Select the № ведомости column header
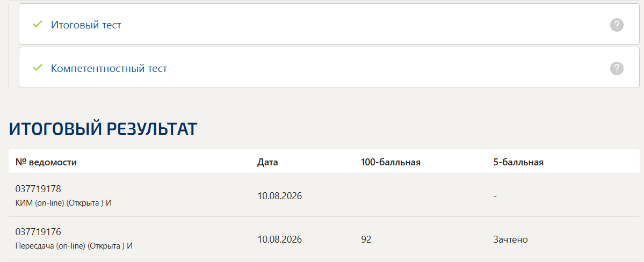Screen dimensions: 644x262 click(x=46, y=162)
